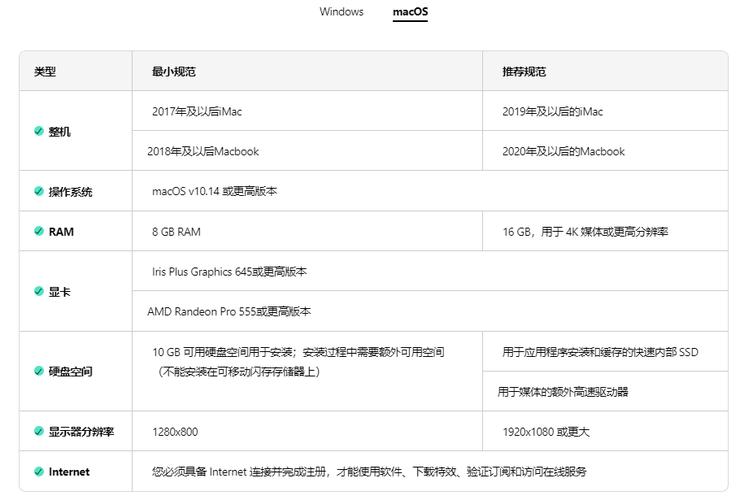Click the green check icon beside 硬盘空间
The height and width of the screenshot is (500, 740).
39,371
